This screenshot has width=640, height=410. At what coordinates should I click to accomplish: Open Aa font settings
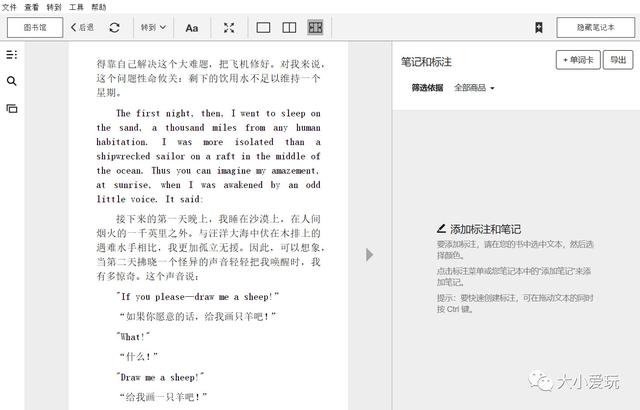click(x=191, y=28)
